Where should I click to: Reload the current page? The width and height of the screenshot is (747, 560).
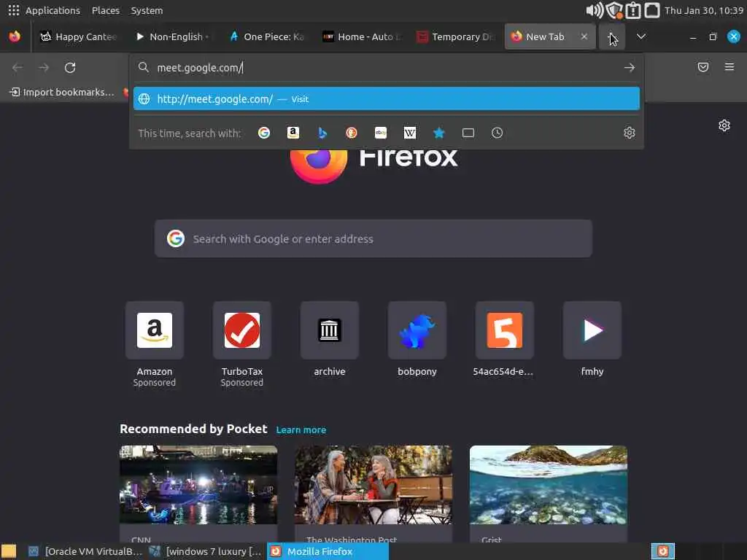pyautogui.click(x=70, y=68)
